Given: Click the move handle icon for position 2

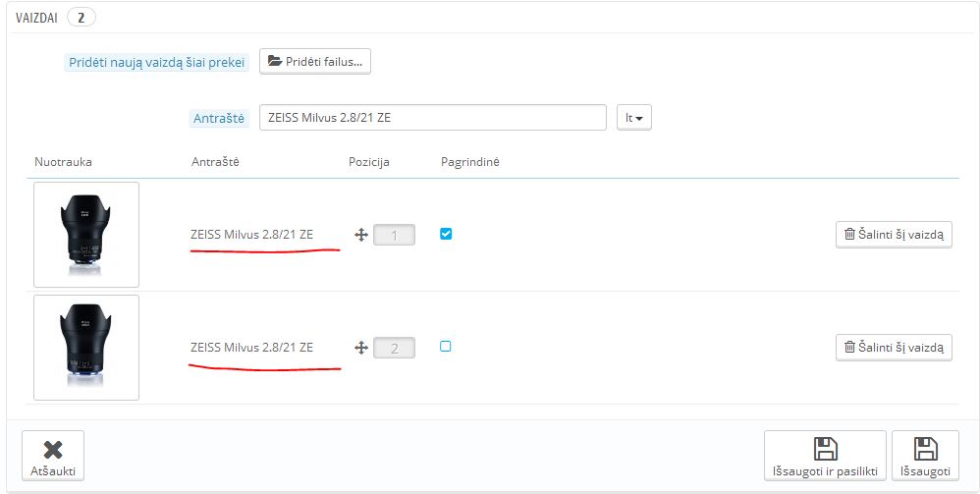Looking at the screenshot, I should (x=361, y=348).
